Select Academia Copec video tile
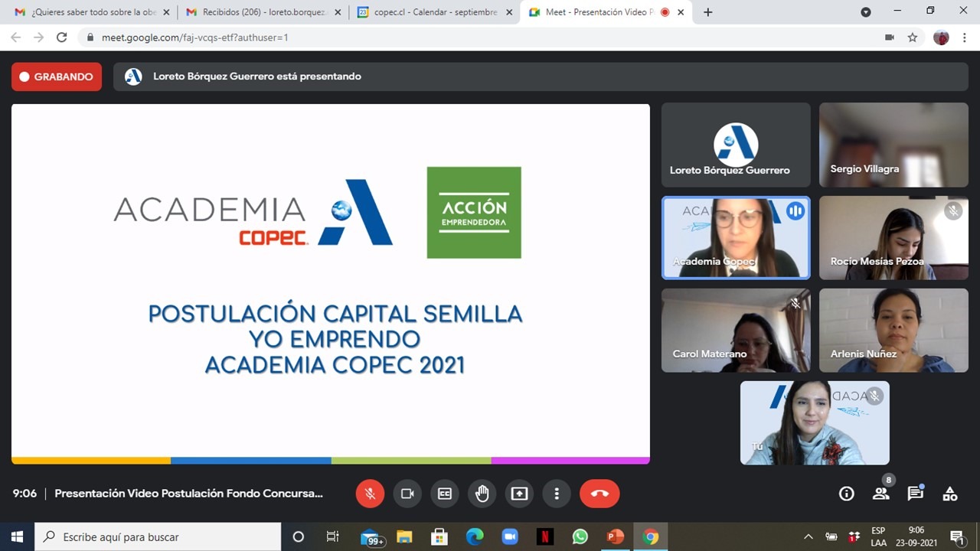This screenshot has width=980, height=551. point(736,237)
